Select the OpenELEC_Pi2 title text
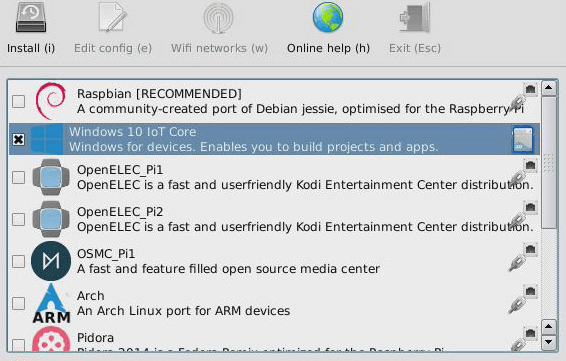The width and height of the screenshot is (566, 361). tap(120, 212)
